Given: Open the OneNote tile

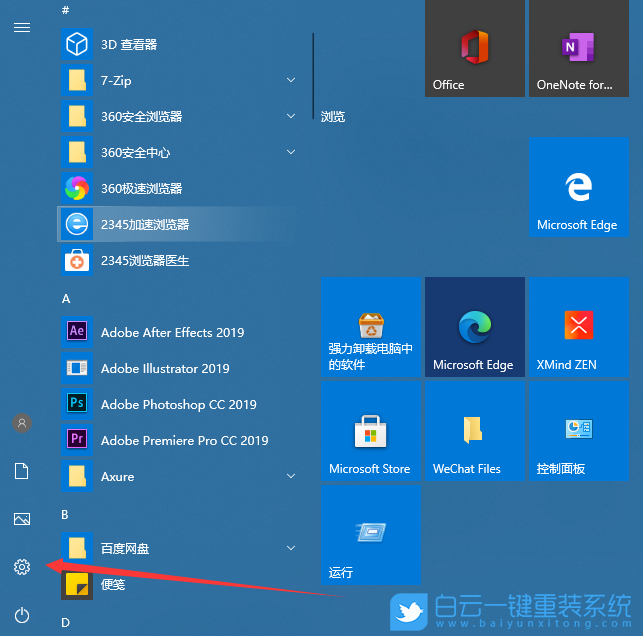Looking at the screenshot, I should [x=579, y=48].
